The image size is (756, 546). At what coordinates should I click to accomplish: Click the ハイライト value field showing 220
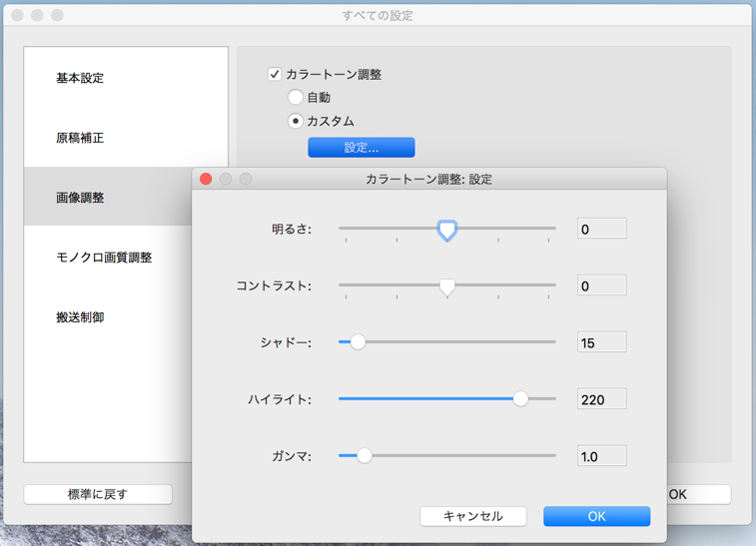[x=602, y=399]
